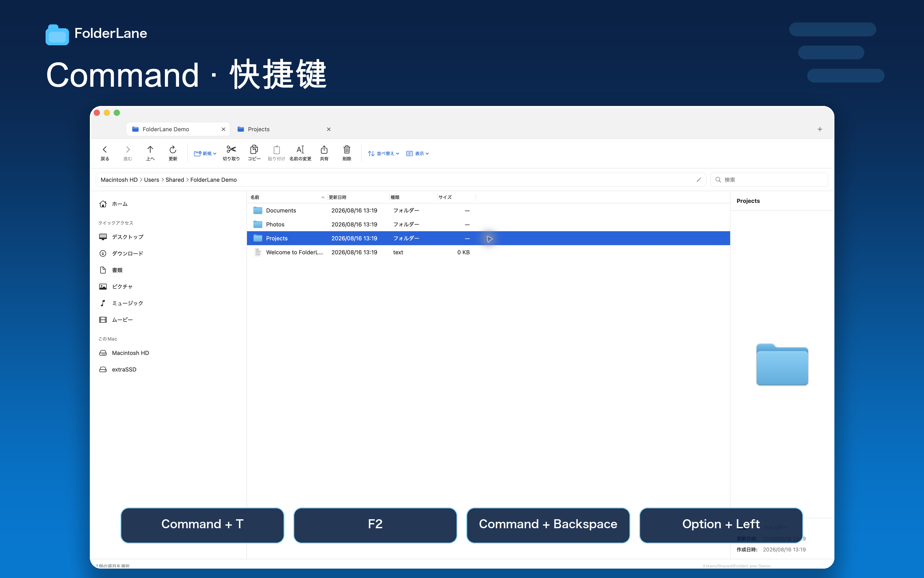Click Macintosh HD in the breadcrumb path

click(119, 180)
